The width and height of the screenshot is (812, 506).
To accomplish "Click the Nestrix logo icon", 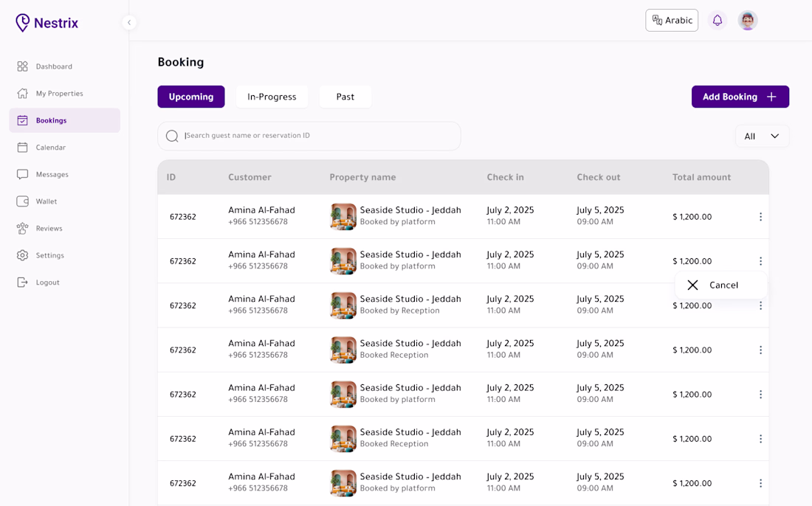I will pyautogui.click(x=22, y=23).
